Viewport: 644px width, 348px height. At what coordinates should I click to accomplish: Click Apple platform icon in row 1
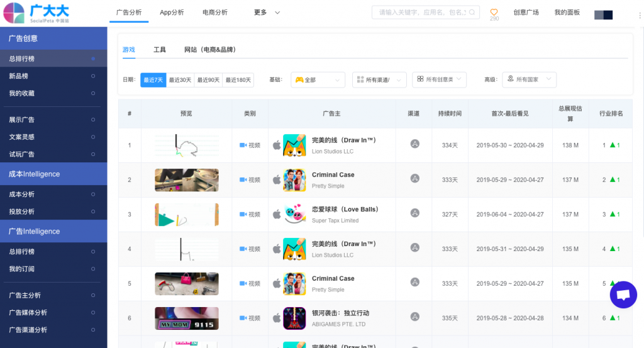point(277,145)
